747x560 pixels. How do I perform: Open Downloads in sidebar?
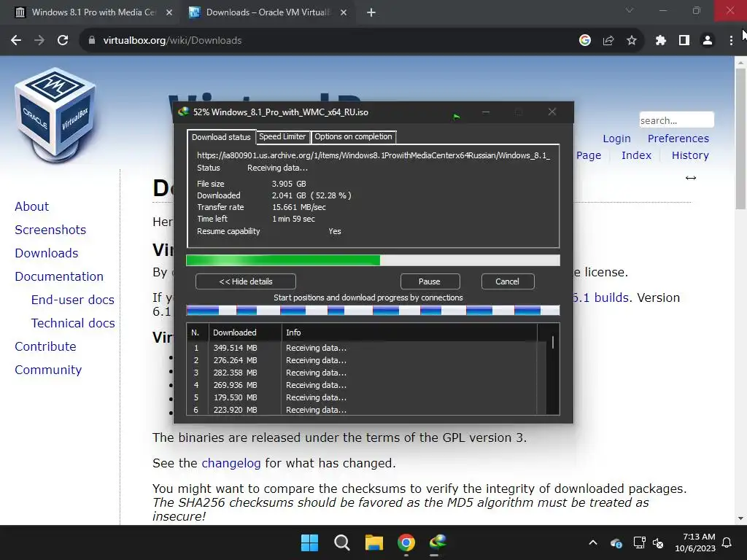[47, 253]
